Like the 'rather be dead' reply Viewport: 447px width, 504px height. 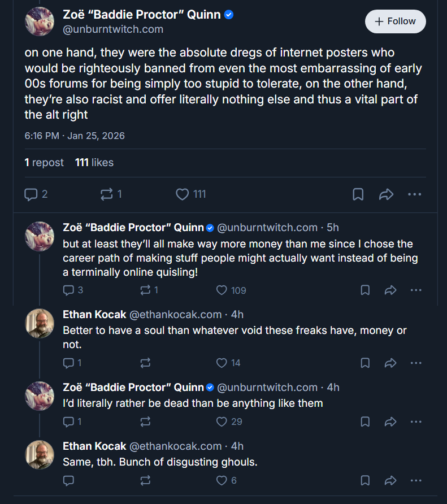229,422
